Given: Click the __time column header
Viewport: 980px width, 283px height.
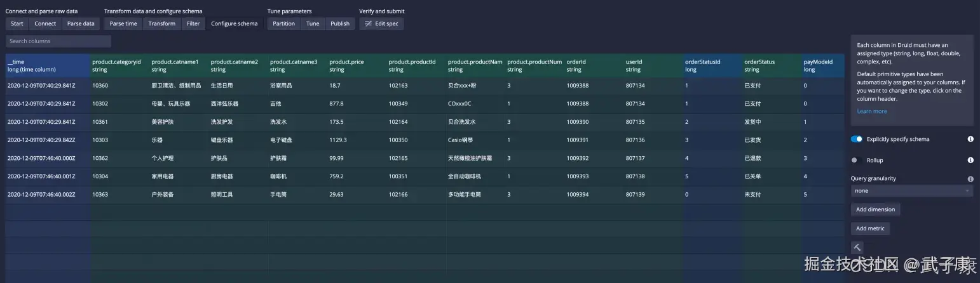Looking at the screenshot, I should [x=48, y=66].
